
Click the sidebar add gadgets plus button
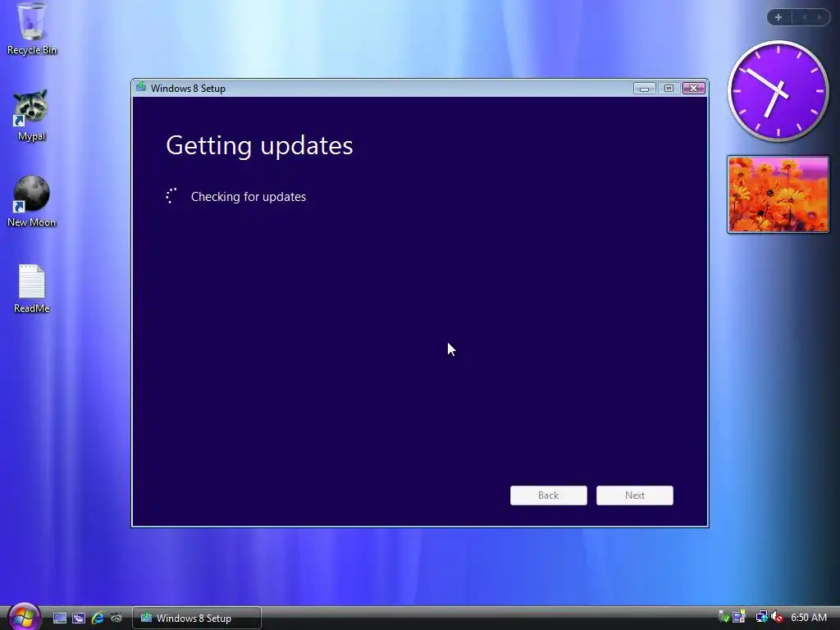(x=778, y=17)
